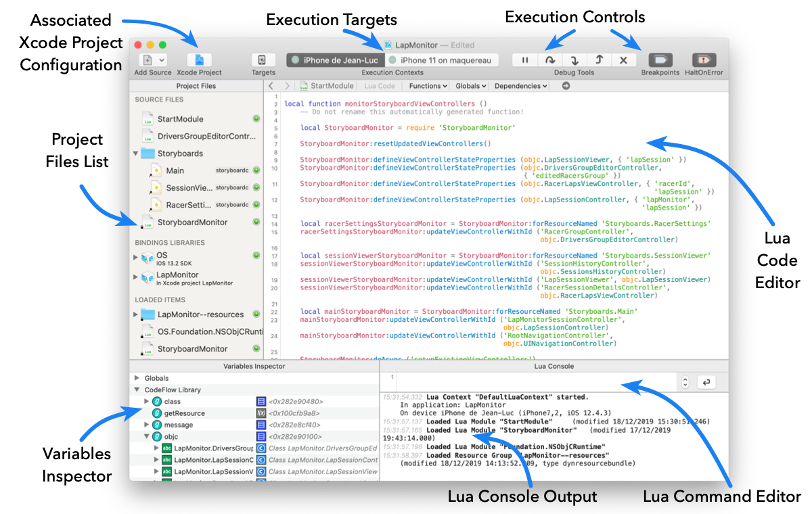
Task: Click green status dot of OS library
Action: 256,256
